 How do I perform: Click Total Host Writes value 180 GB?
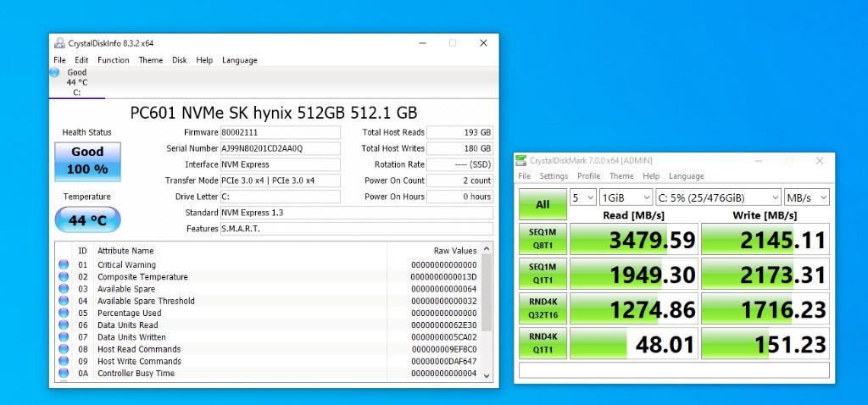click(x=460, y=148)
